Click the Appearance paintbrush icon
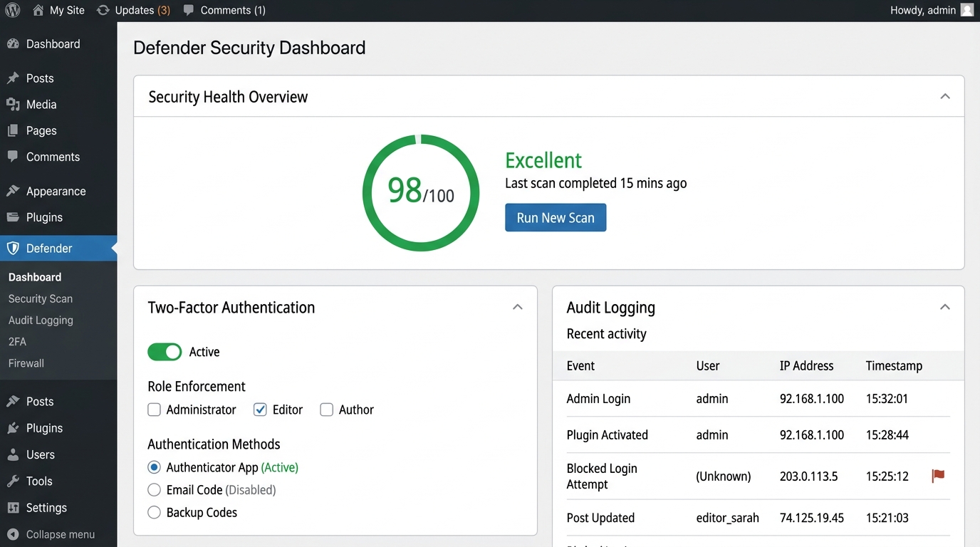 tap(12, 191)
